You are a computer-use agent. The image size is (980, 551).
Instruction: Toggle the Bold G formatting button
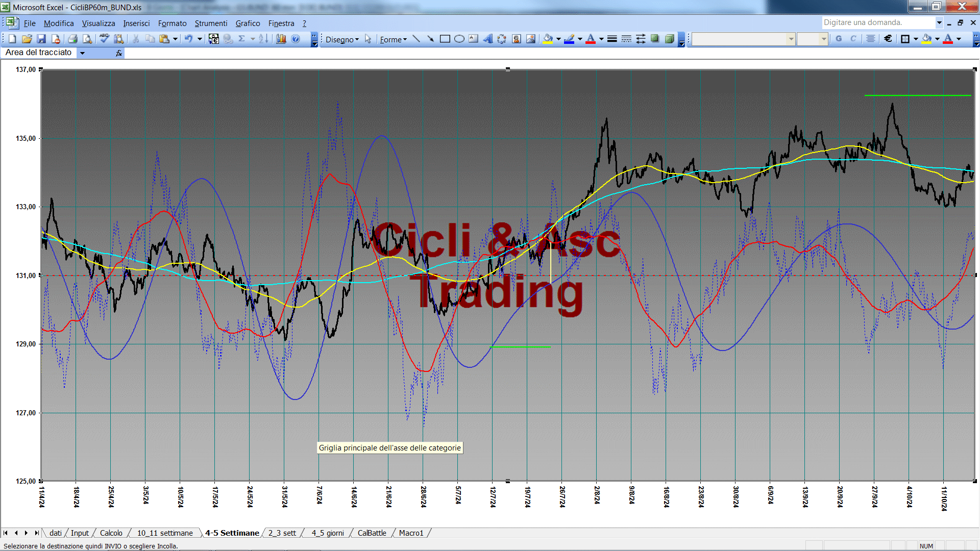point(839,39)
